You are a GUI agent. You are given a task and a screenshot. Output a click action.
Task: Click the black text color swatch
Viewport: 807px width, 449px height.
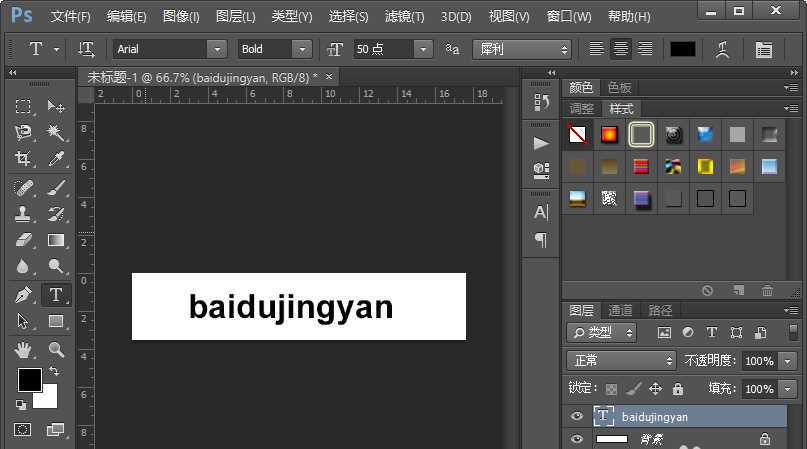tap(683, 49)
